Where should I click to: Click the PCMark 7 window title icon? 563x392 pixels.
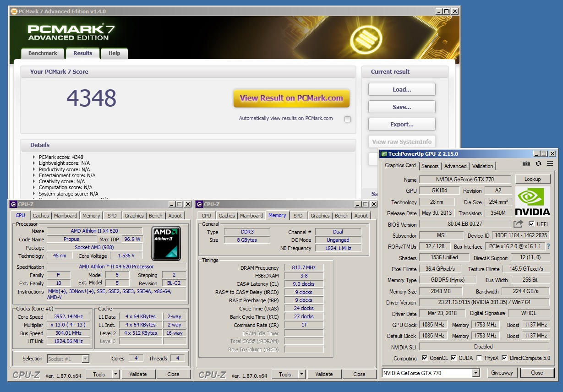[14, 11]
